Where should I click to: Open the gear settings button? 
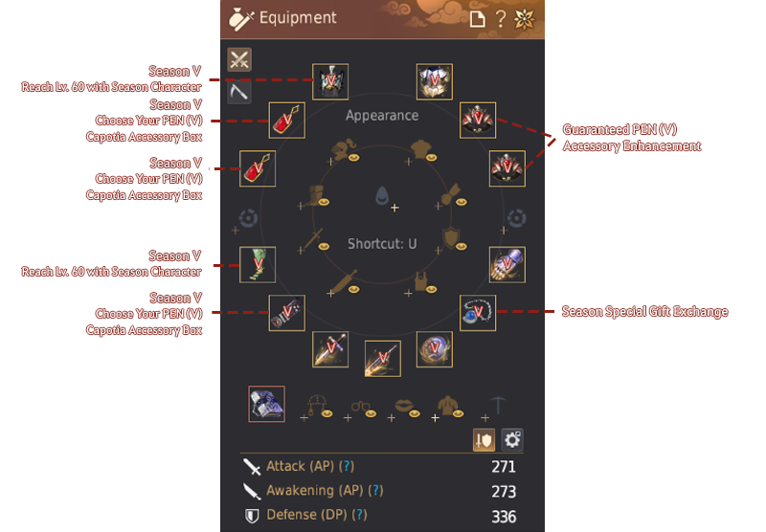pyautogui.click(x=512, y=440)
